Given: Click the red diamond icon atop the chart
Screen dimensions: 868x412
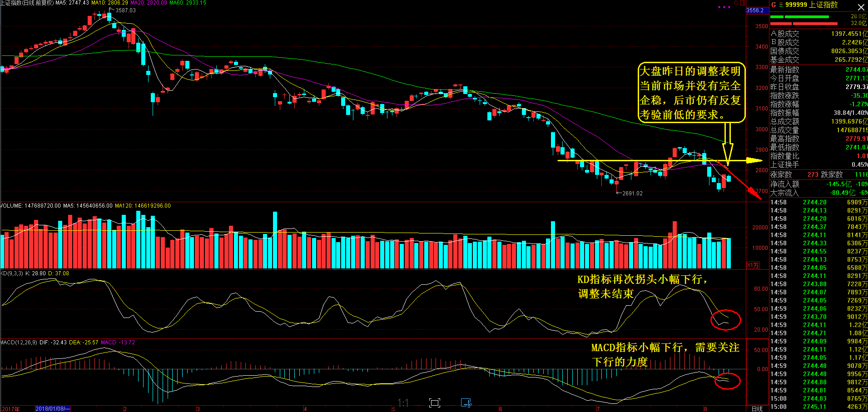Looking at the screenshot, I should [x=736, y=3].
